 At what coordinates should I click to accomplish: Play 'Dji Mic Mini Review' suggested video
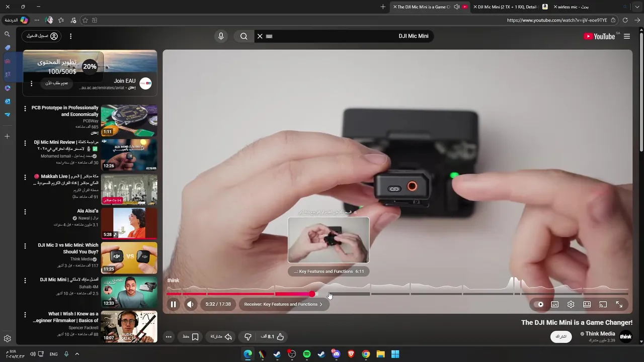[129, 155]
